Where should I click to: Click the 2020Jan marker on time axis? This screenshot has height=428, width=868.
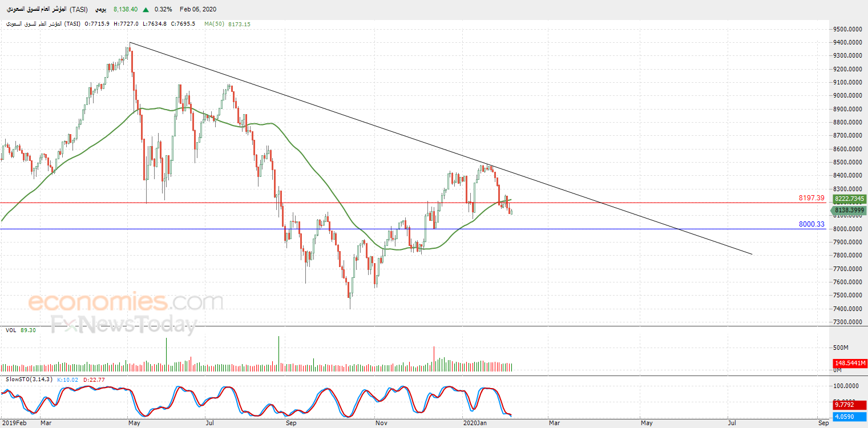coord(476,423)
